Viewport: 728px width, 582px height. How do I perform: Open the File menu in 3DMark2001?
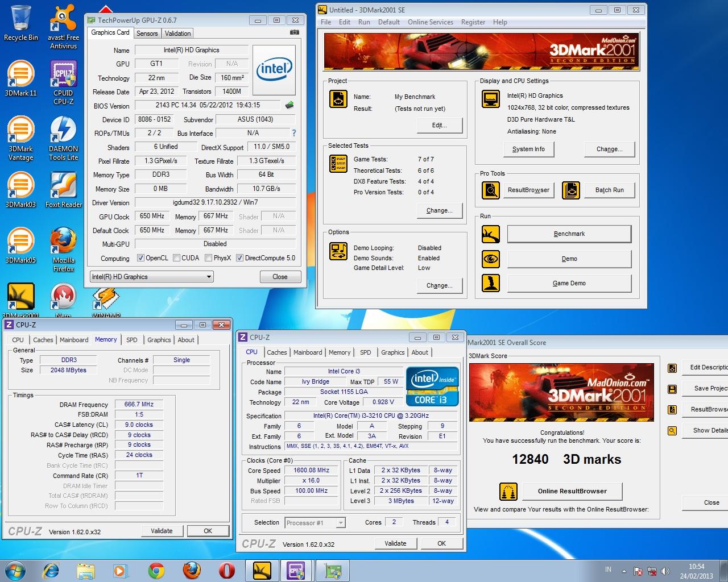[326, 22]
